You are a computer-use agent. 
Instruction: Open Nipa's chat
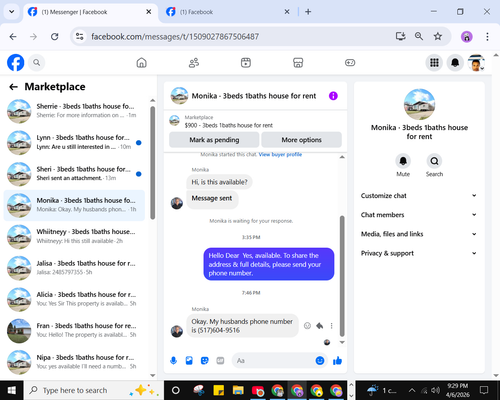(x=74, y=362)
